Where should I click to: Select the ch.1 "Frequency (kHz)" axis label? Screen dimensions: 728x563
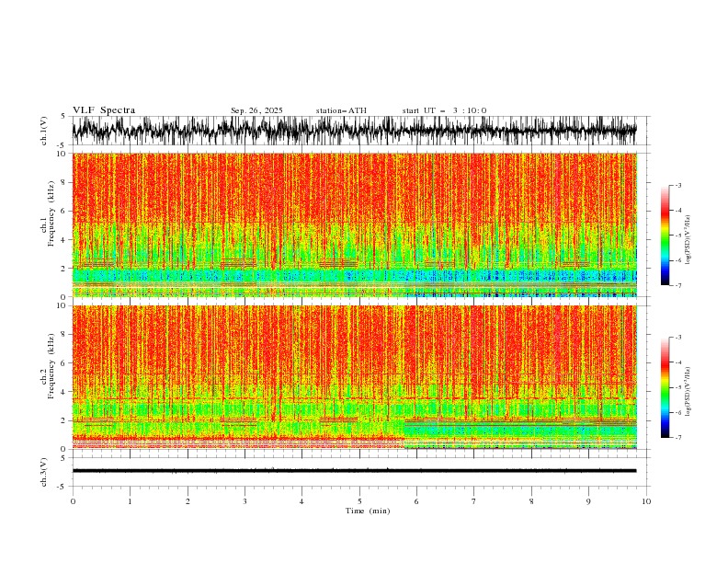coord(51,213)
